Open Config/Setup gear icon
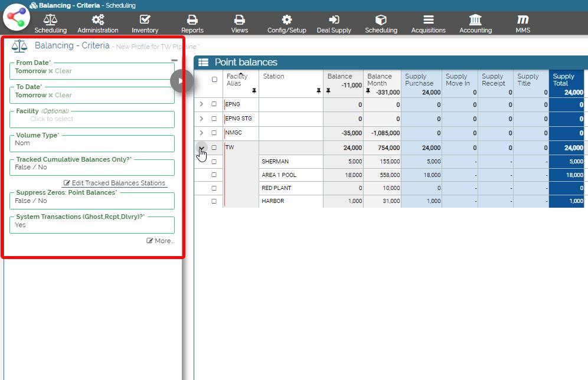This screenshot has height=380, width=588. tap(286, 20)
